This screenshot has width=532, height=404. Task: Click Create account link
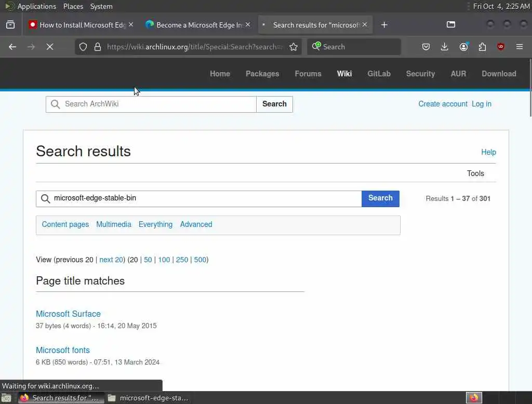point(443,104)
